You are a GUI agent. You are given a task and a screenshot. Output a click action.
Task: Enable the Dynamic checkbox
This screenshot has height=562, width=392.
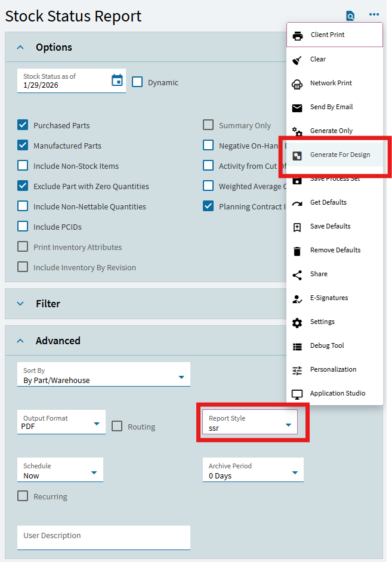(x=137, y=82)
